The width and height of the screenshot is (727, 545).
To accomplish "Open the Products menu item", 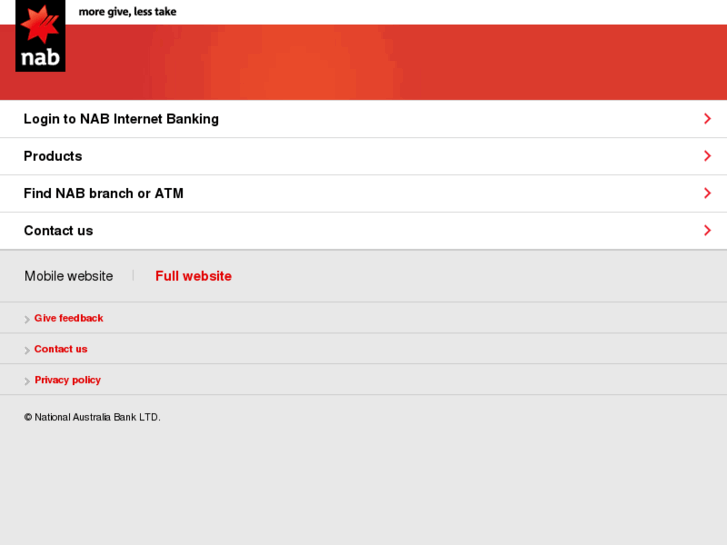I will tap(364, 156).
